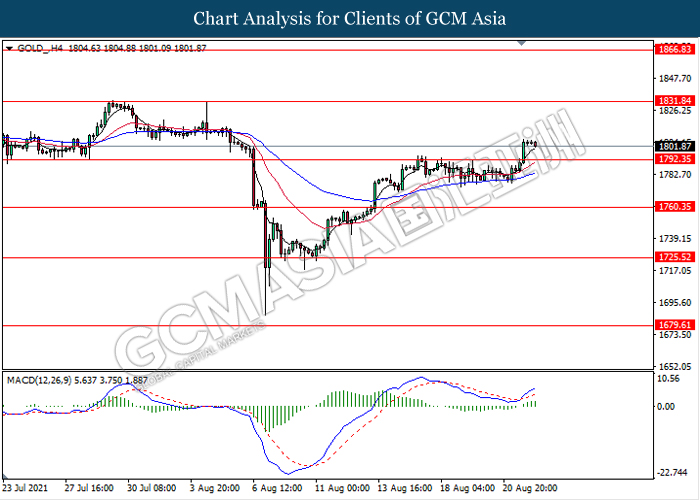
Task: Click the 11 Aug 00:00 time label
Action: click(342, 488)
